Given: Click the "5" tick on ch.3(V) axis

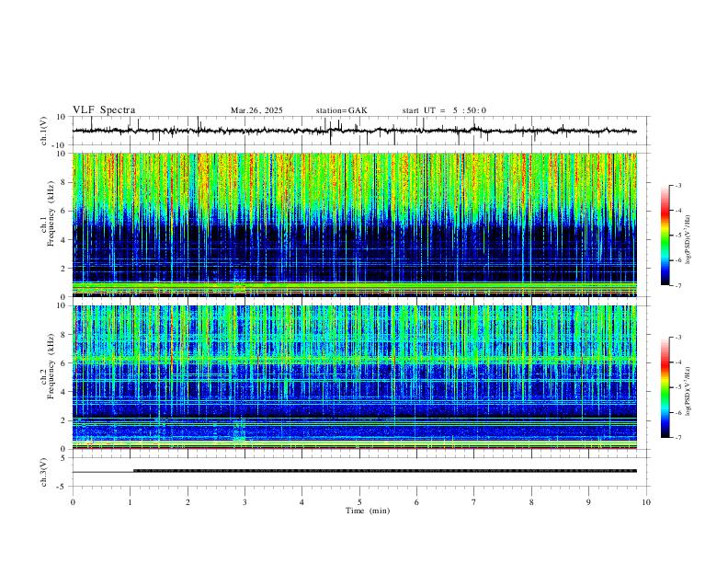Looking at the screenshot, I should pyautogui.click(x=64, y=458).
